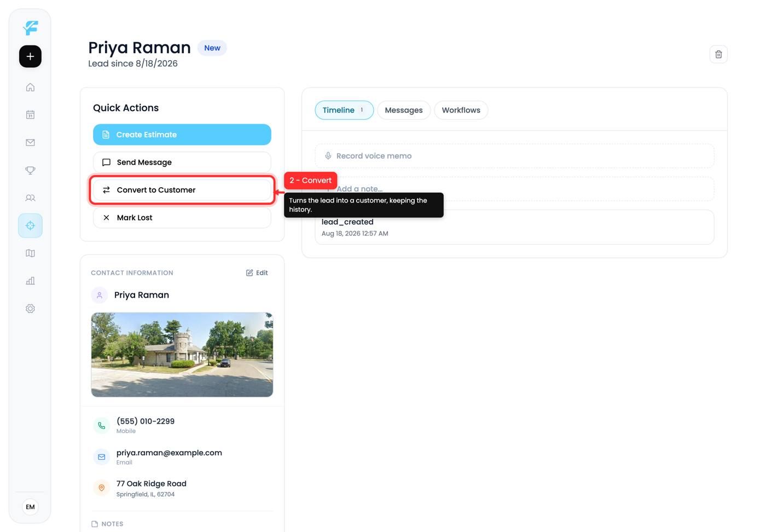Open the home icon in the sidebar

(30, 87)
